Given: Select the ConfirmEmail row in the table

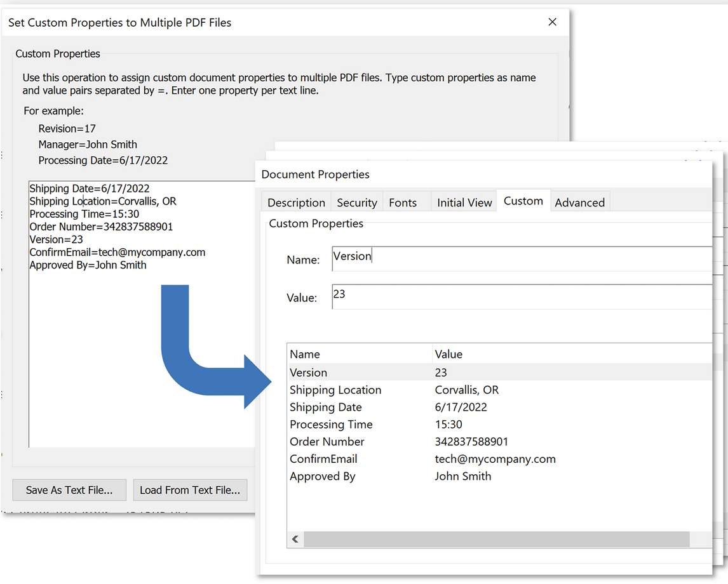Looking at the screenshot, I should pos(499,458).
